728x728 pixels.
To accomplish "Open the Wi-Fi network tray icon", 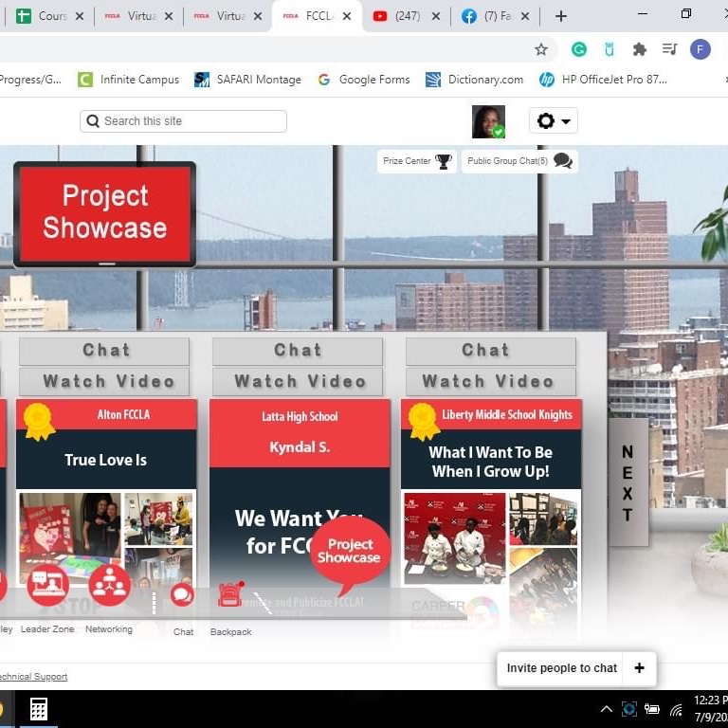I will click(x=677, y=709).
